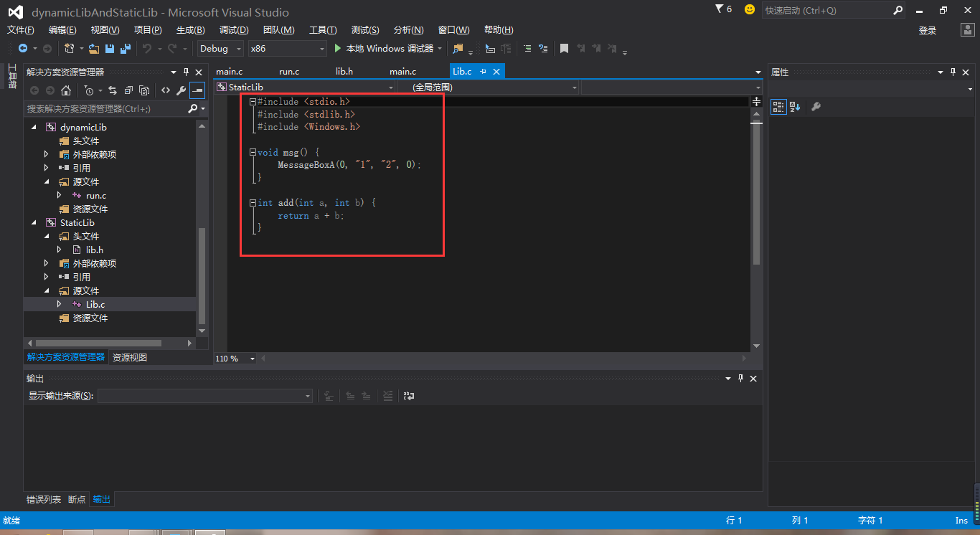Toggle the preview selected items button
Screen dimensions: 980x535
click(x=197, y=90)
